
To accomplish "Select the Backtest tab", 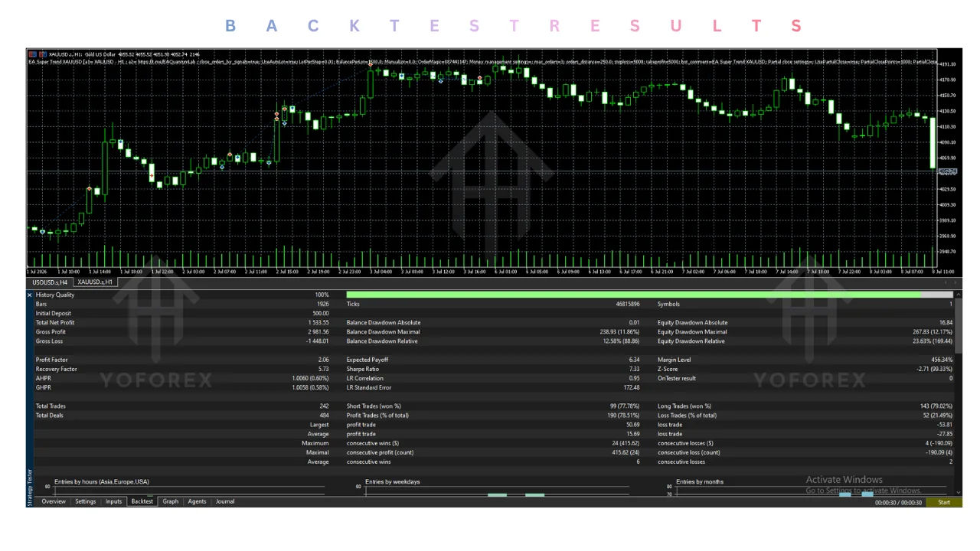I will [142, 502].
